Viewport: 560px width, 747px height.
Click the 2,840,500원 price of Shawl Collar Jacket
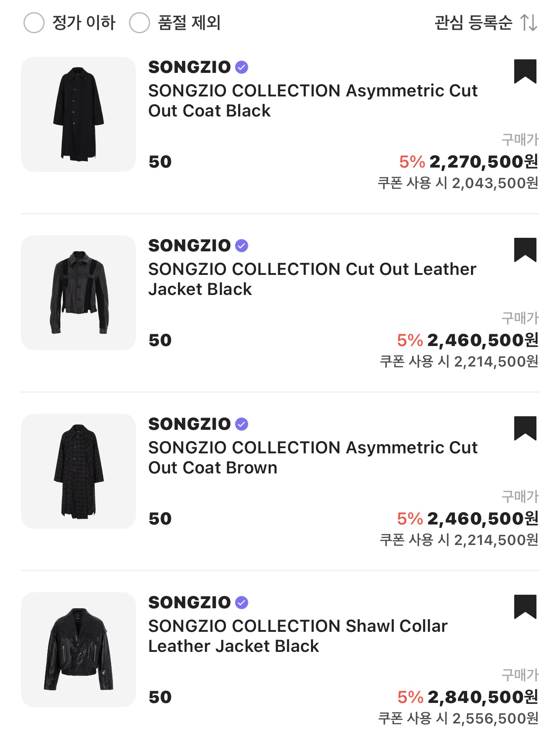[x=482, y=697]
